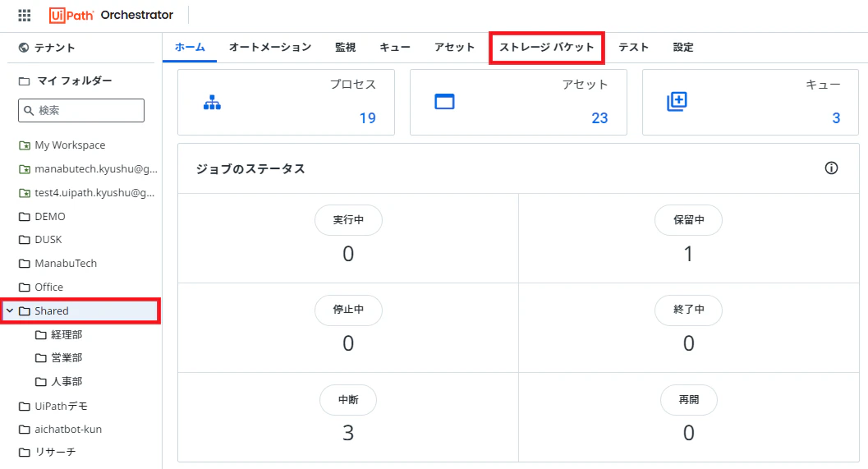Click the ジョブのステータス heading
This screenshot has height=469, width=868.
pos(250,169)
